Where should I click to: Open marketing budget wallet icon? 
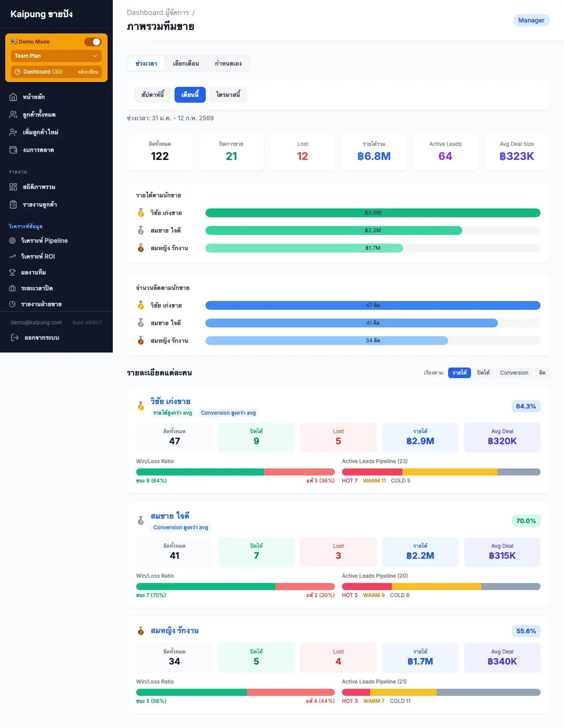pos(13,150)
